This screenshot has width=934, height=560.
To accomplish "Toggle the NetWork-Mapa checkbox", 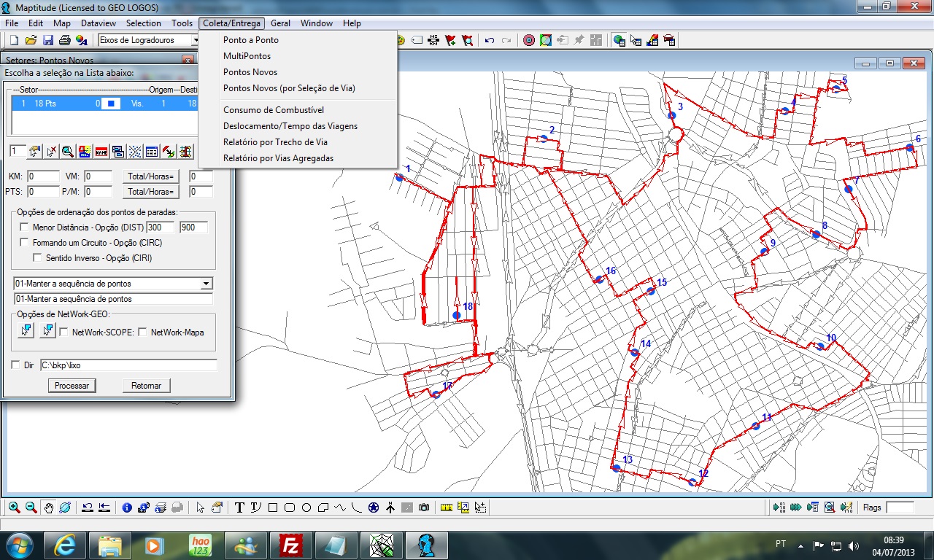I will 143,332.
